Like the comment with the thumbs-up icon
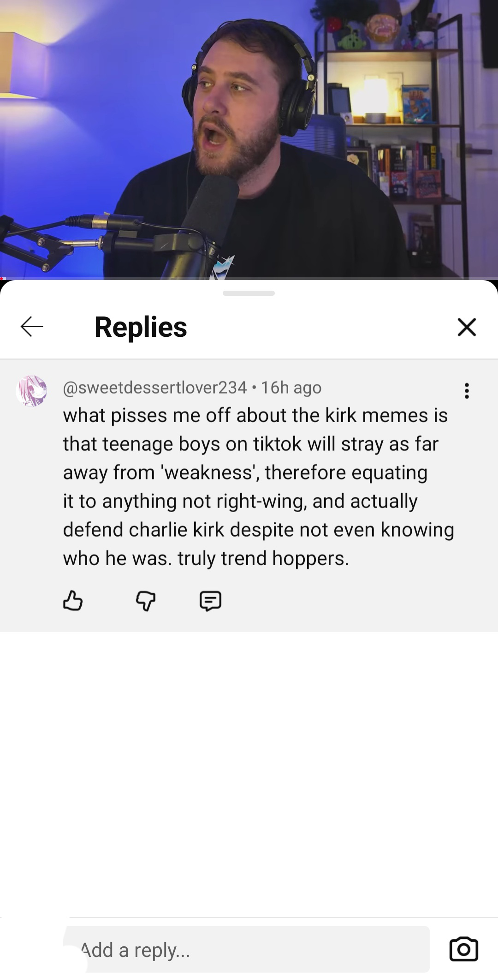This screenshot has height=980, width=498. (73, 601)
